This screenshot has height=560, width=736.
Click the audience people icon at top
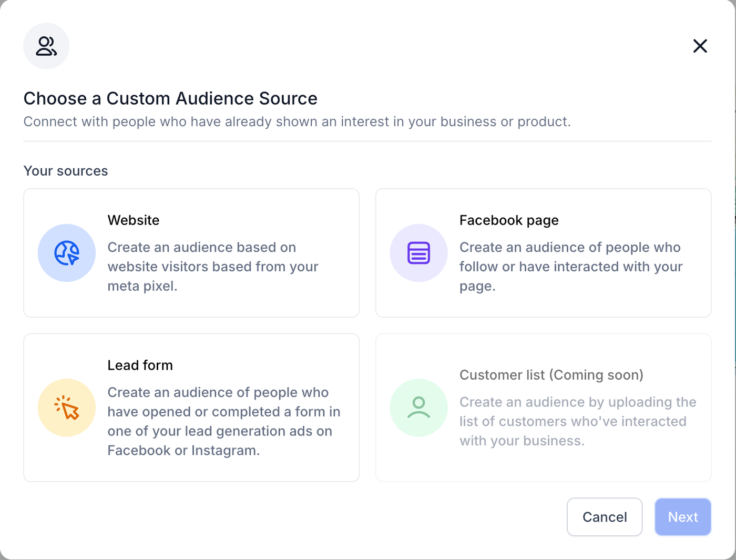46,46
